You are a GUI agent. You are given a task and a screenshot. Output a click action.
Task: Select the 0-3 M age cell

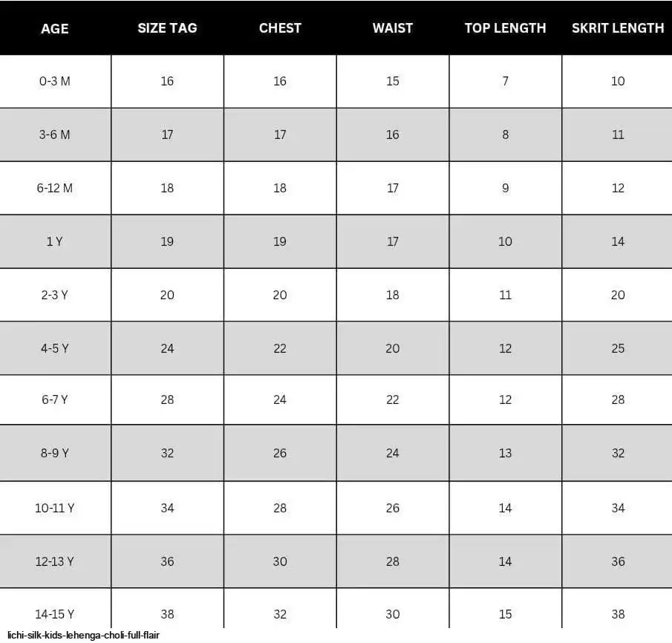55,81
